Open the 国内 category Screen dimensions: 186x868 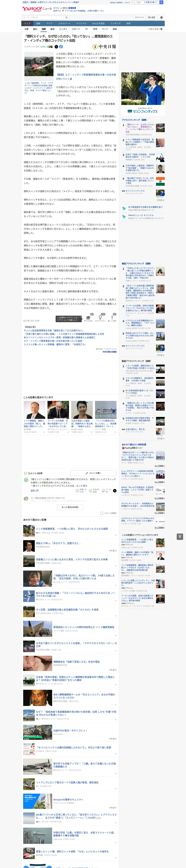tap(35, 29)
